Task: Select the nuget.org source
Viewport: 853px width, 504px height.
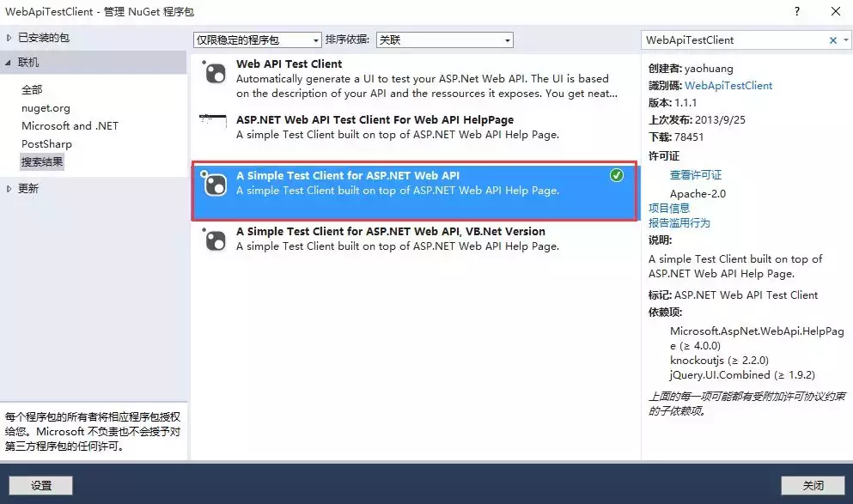Action: pyautogui.click(x=46, y=108)
